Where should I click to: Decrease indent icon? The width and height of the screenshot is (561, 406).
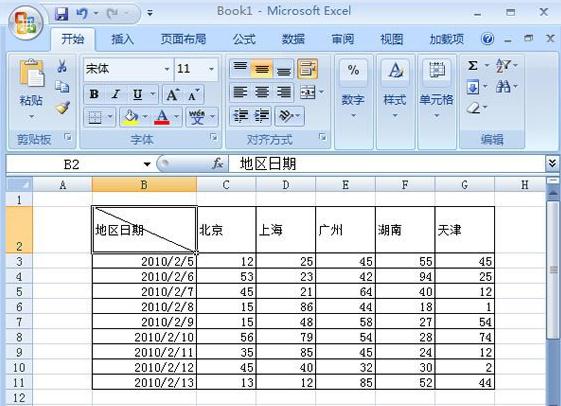click(240, 116)
